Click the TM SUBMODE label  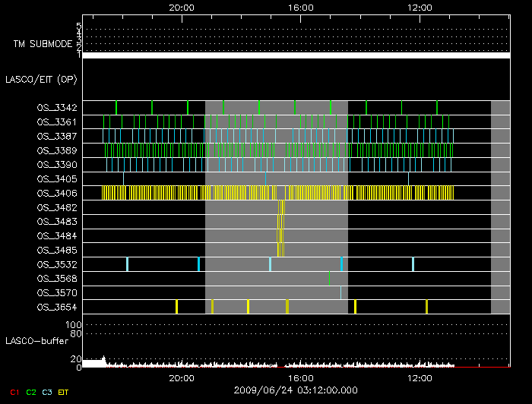pyautogui.click(x=42, y=43)
